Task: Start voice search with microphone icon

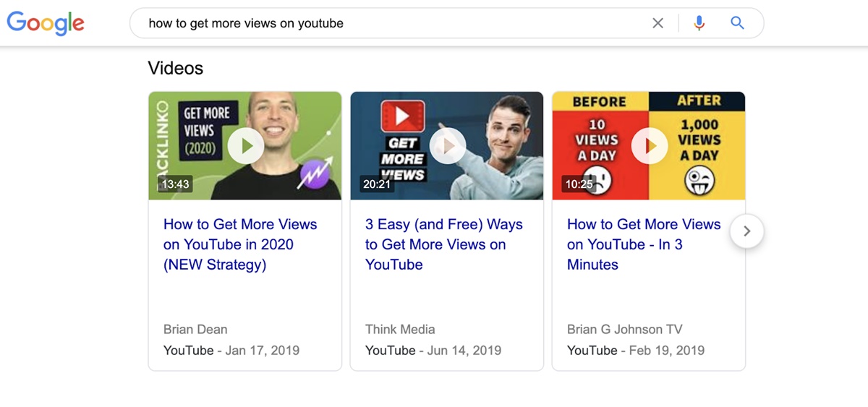Action: click(x=699, y=23)
